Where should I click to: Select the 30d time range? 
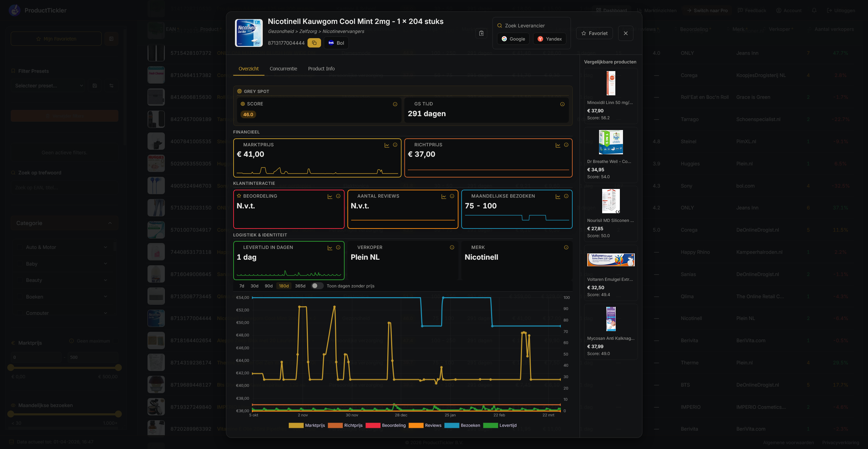pos(254,286)
